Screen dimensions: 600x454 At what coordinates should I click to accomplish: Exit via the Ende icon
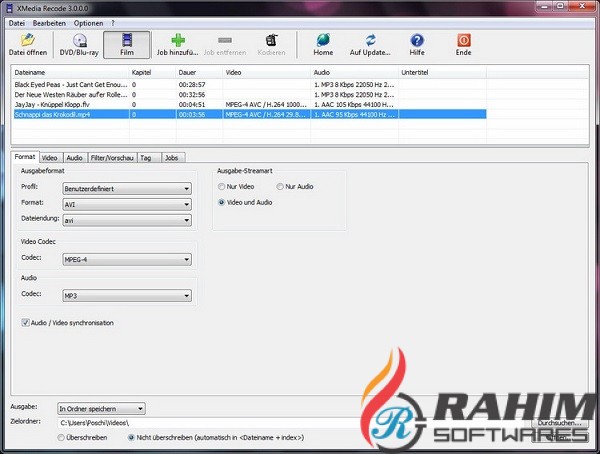pos(463,40)
